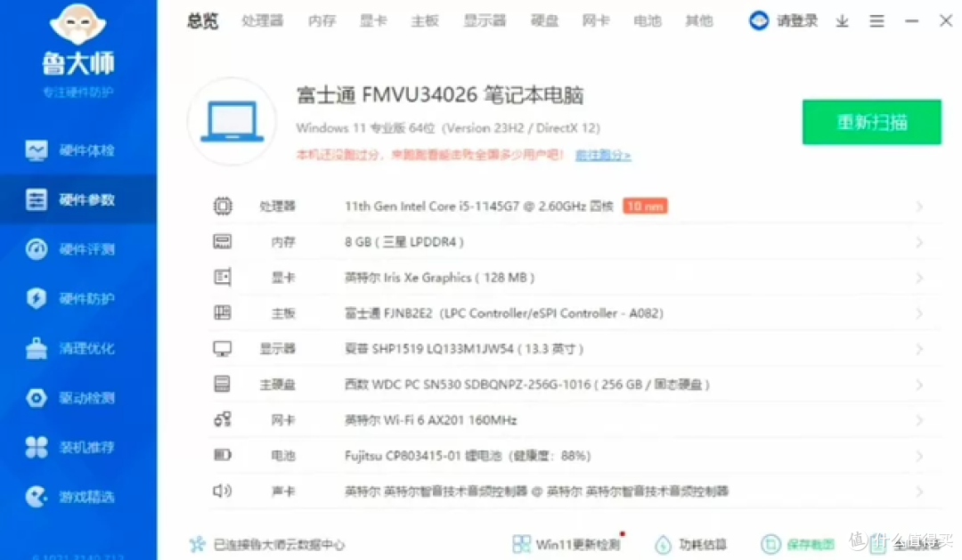Switch to the 显卡 tab

click(373, 20)
